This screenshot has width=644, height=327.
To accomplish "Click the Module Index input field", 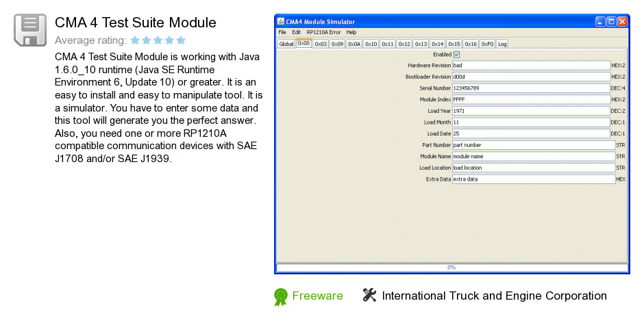I will pyautogui.click(x=531, y=99).
